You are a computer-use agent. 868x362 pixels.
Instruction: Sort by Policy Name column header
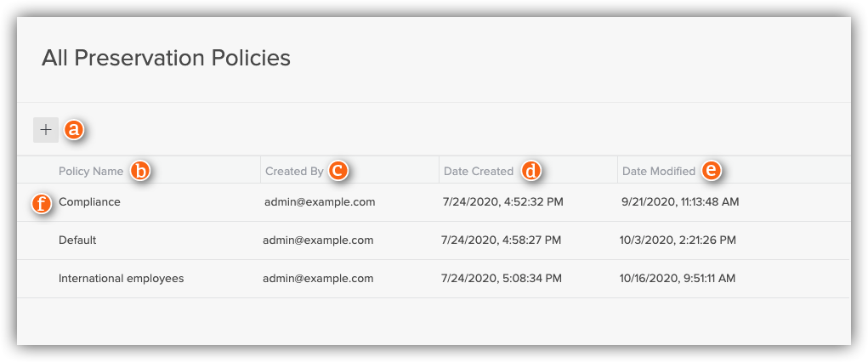(91, 171)
